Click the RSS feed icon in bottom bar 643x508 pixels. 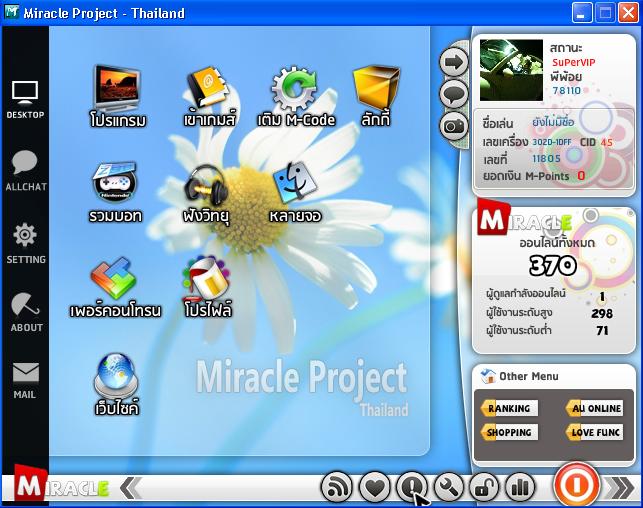(336, 487)
